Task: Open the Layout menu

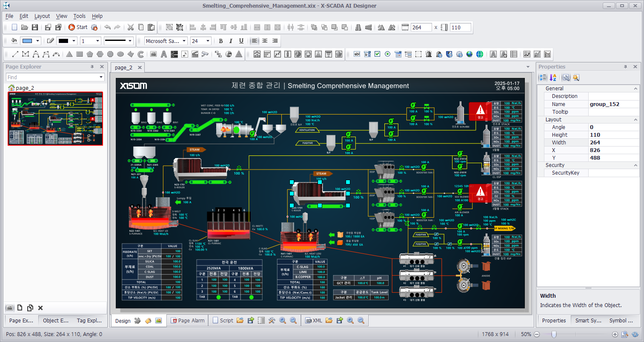Action: 42,16
